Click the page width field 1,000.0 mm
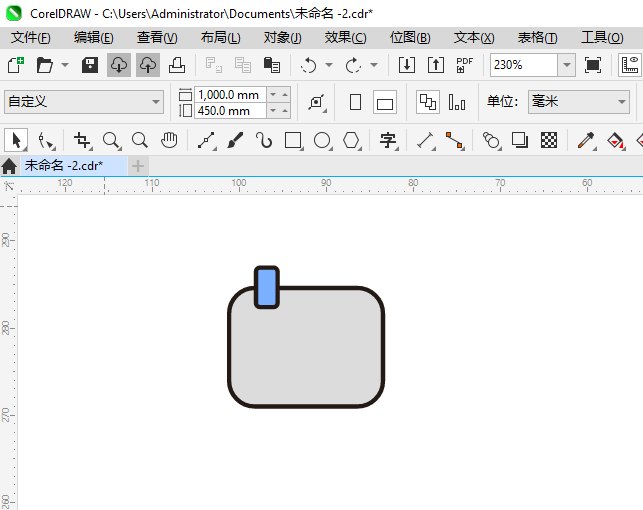 230,95
